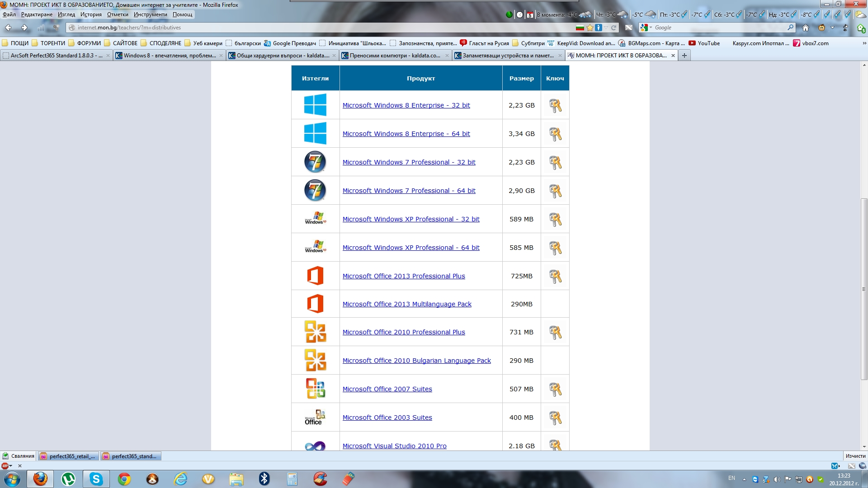The image size is (868, 488).
Task: Expand the ФОРУМИ bookmarks folder
Action: [x=85, y=43]
